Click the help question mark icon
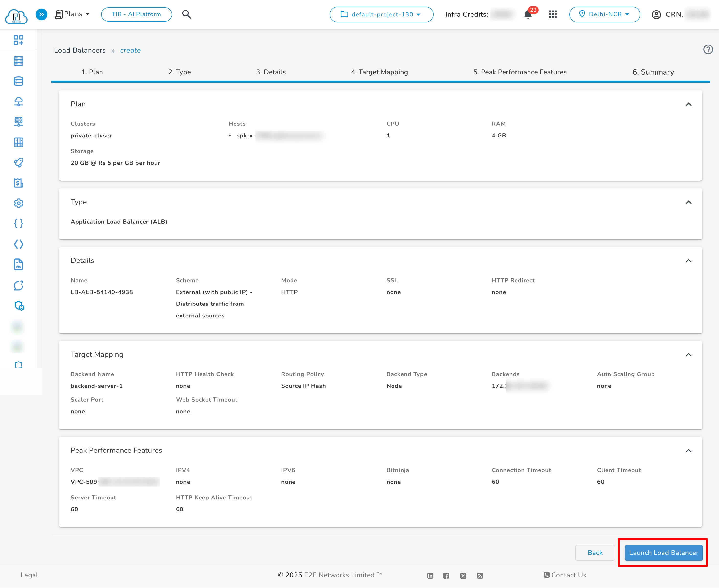 [708, 49]
